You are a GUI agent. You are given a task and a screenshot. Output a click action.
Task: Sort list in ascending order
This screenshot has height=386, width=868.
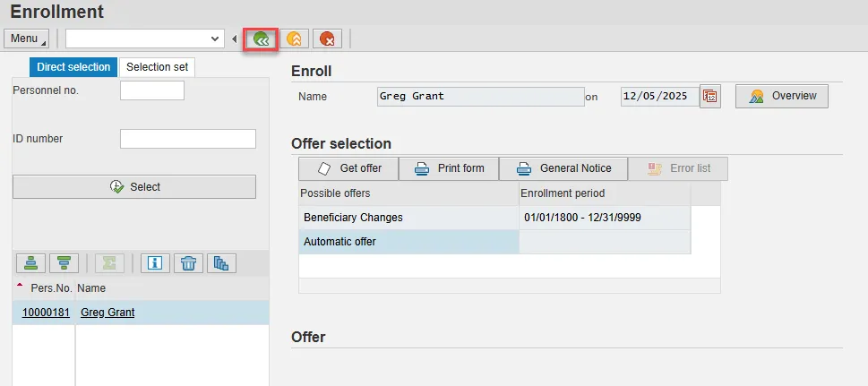(x=30, y=262)
